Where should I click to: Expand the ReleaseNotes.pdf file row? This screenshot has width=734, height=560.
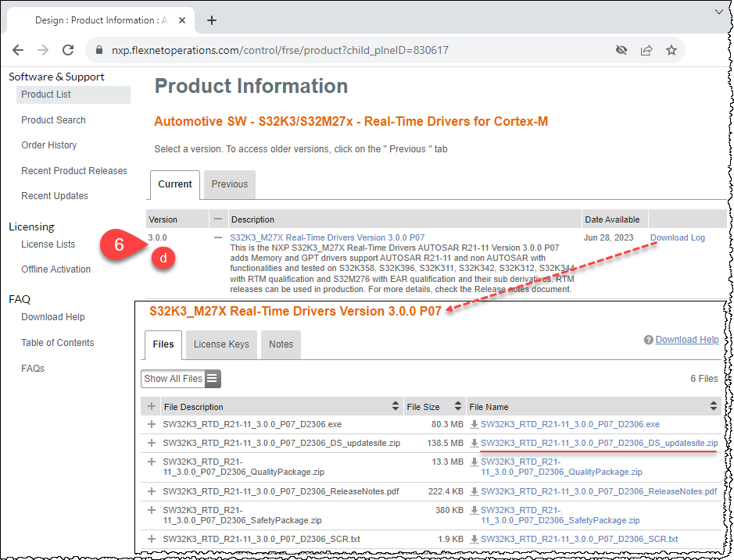coord(151,491)
